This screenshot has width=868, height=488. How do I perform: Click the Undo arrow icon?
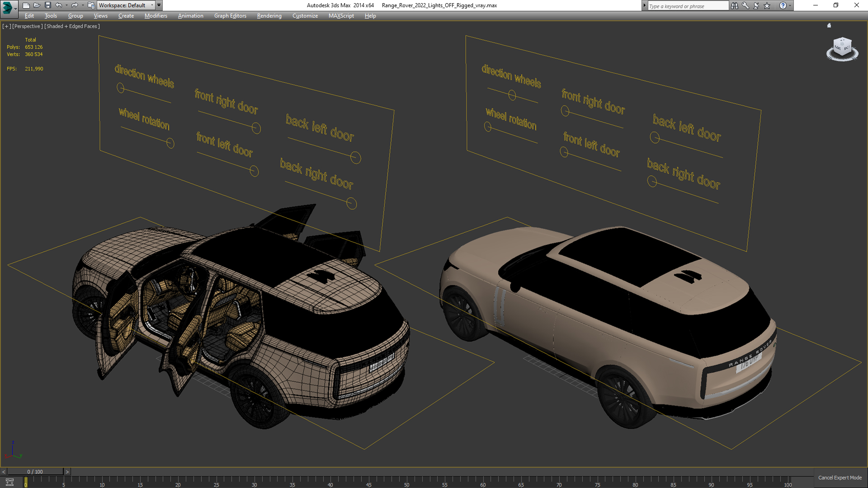(59, 5)
